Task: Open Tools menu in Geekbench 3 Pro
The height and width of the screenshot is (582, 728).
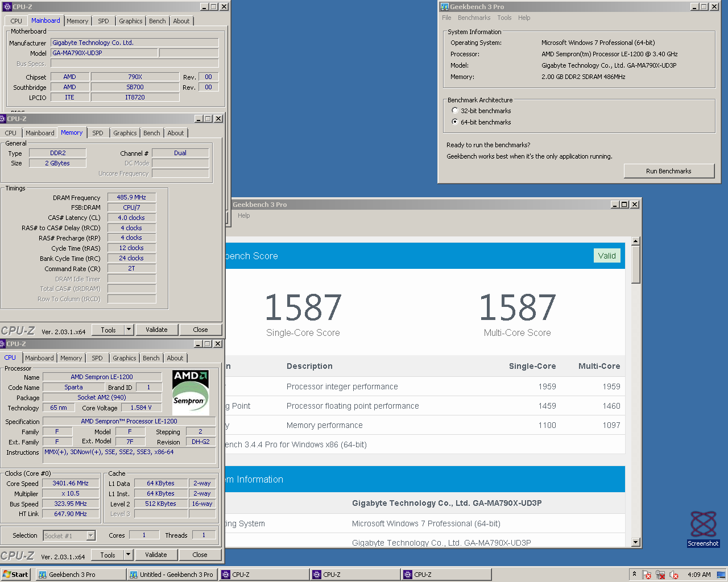Action: point(504,18)
